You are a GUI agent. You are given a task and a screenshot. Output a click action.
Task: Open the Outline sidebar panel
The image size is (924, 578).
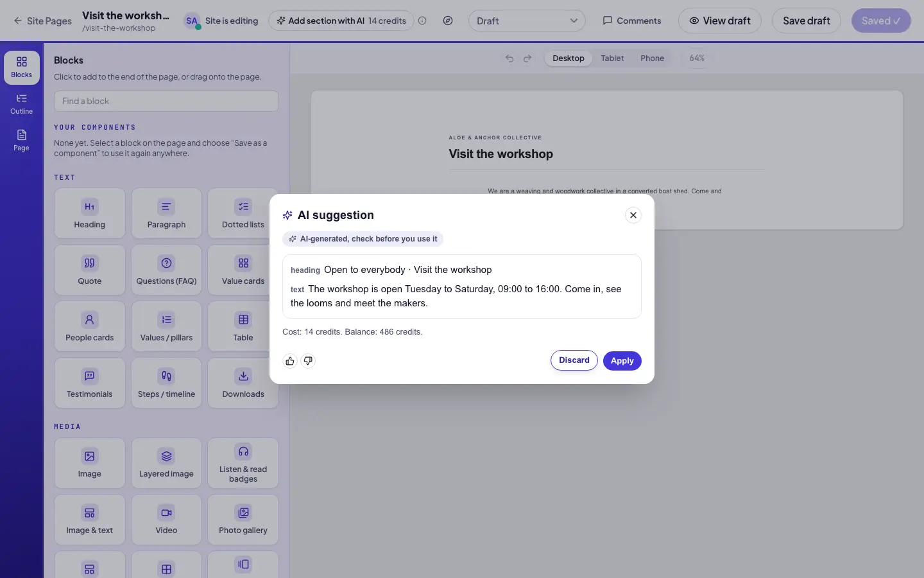(x=22, y=104)
